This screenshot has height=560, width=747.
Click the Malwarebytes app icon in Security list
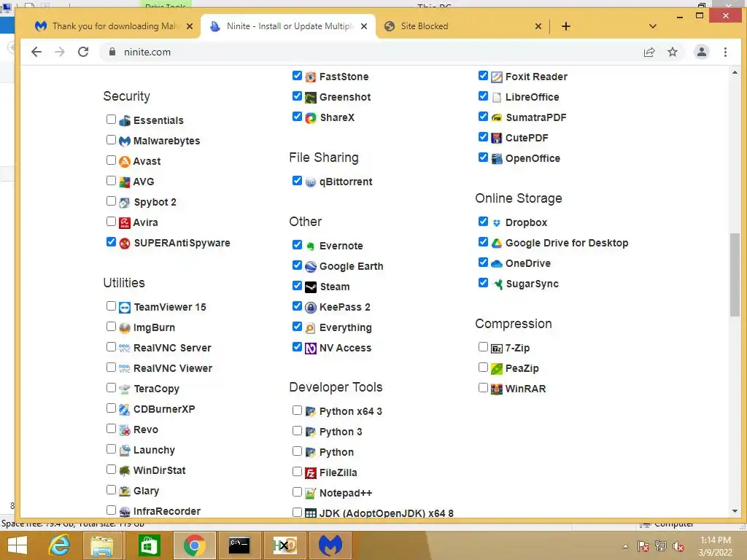pyautogui.click(x=124, y=141)
